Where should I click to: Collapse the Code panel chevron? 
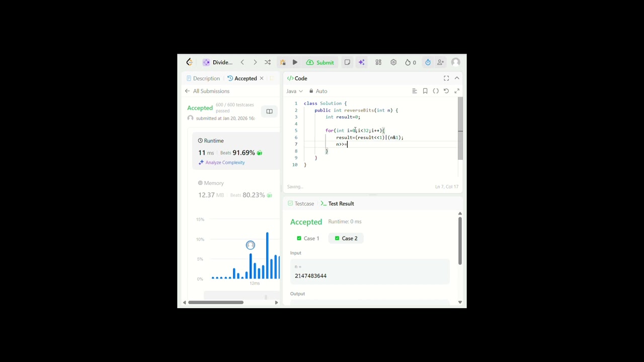pyautogui.click(x=457, y=78)
